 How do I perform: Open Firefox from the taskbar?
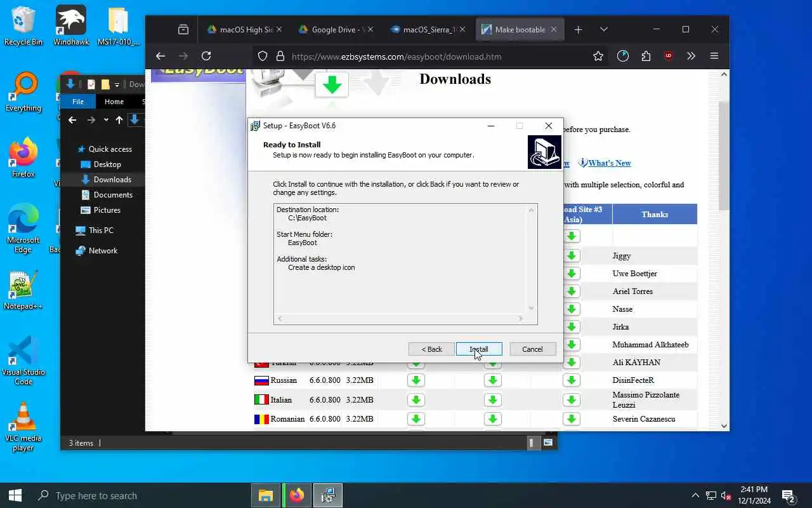[296, 495]
